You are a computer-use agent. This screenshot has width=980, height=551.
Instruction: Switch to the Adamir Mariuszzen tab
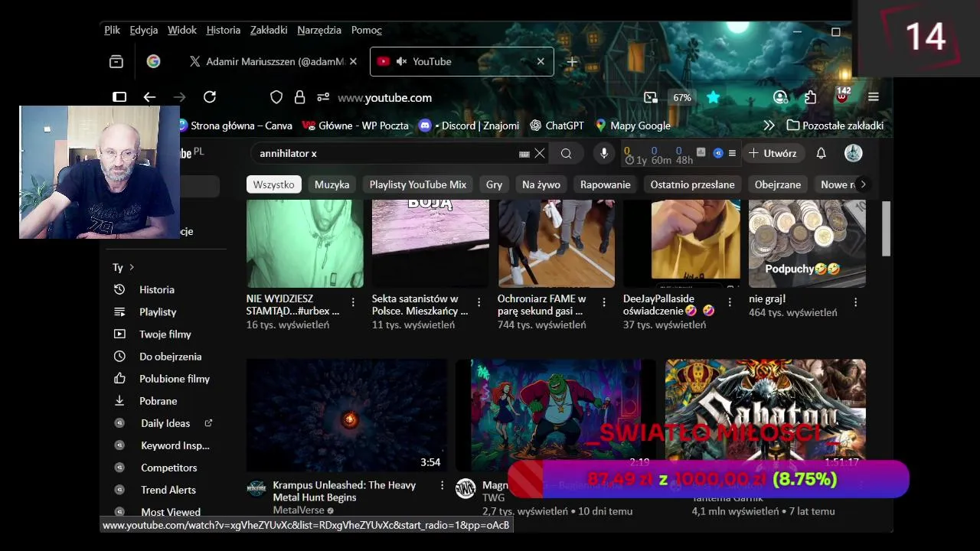[x=273, y=61]
